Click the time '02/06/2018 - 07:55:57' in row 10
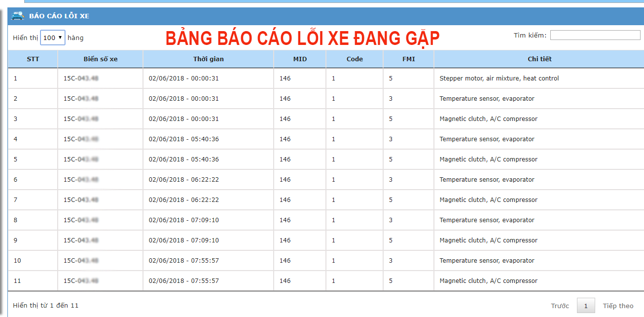Screen dimensions: 644x317 click(x=183, y=261)
